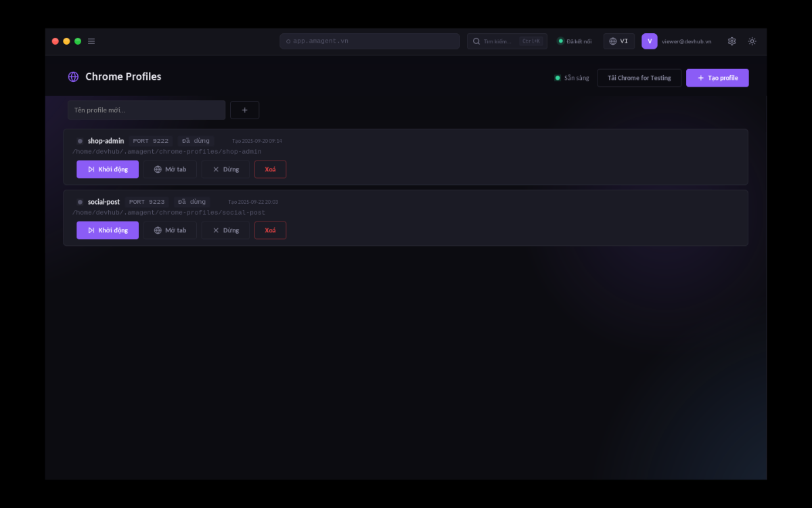This screenshot has height=508, width=812.
Task: Open a tab for shop-admin profile
Action: pyautogui.click(x=170, y=169)
